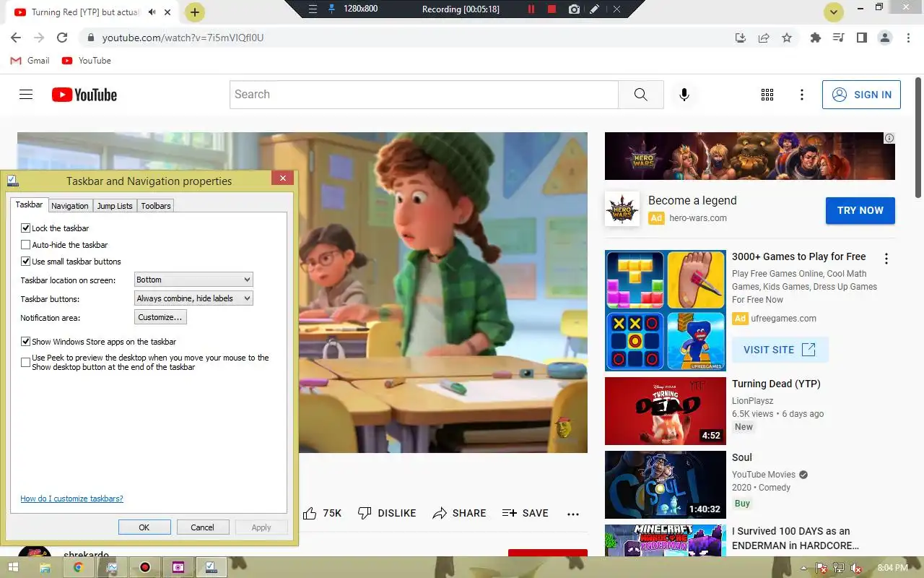Go back to the previous page

(16, 38)
